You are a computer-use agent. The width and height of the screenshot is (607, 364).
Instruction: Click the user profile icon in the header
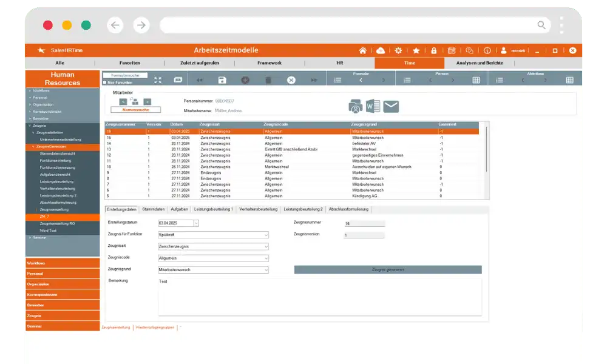(503, 51)
